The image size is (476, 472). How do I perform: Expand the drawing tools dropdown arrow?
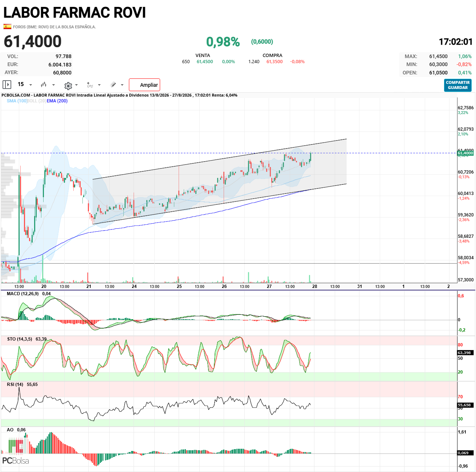coord(122,85)
